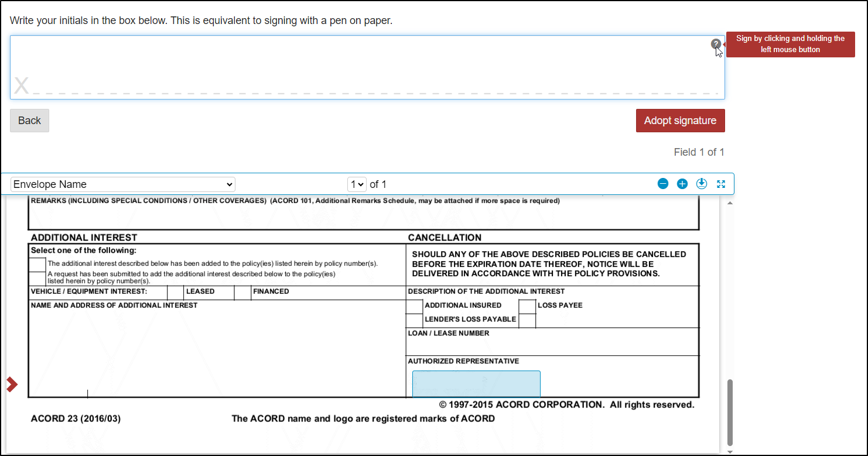Check the LENDER'S LOSS PAYABLE box
The image size is (868, 456).
[414, 320]
